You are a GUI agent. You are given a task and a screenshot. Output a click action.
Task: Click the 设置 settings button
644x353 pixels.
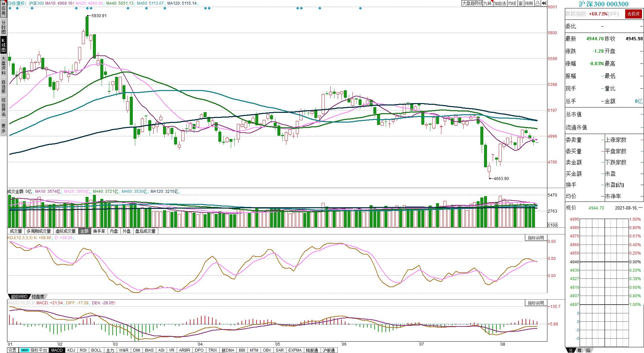tap(12, 350)
